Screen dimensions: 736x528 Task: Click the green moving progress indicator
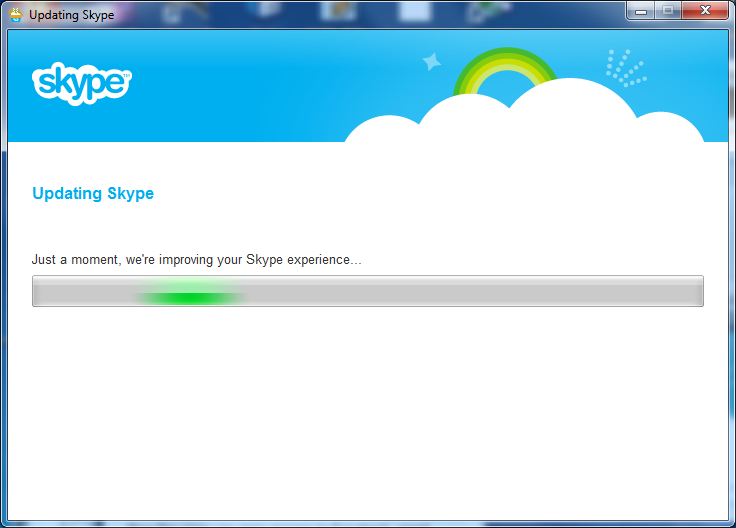188,296
